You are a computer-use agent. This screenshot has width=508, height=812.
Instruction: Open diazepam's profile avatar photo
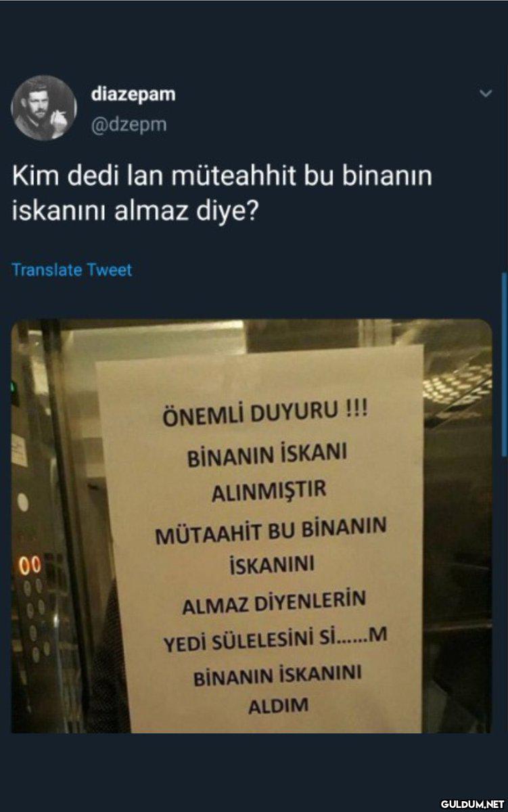pos(44,108)
